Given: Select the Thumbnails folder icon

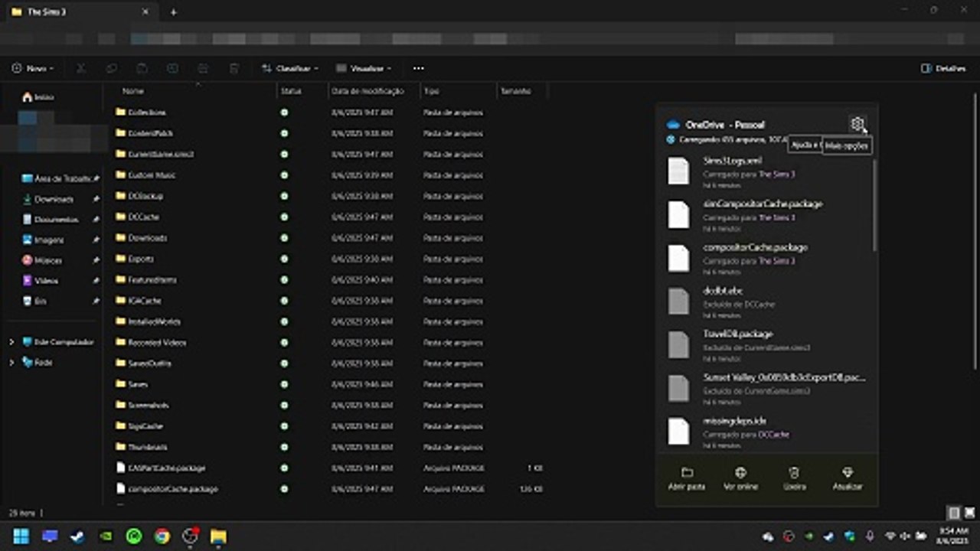Looking at the screenshot, I should tap(120, 446).
